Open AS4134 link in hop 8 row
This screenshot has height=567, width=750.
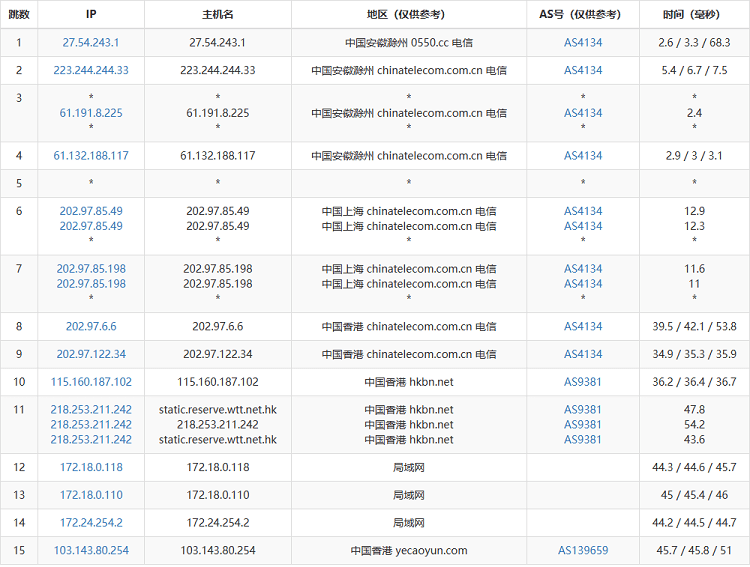point(583,326)
